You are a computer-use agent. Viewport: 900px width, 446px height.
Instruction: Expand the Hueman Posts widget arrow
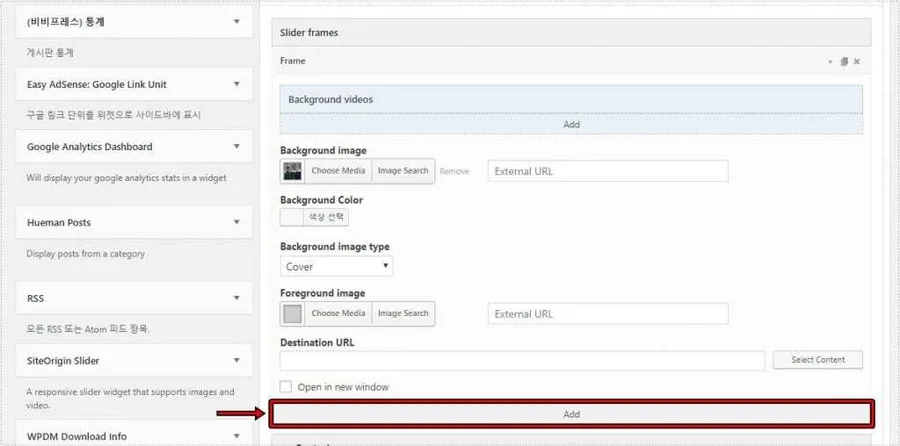pos(236,222)
